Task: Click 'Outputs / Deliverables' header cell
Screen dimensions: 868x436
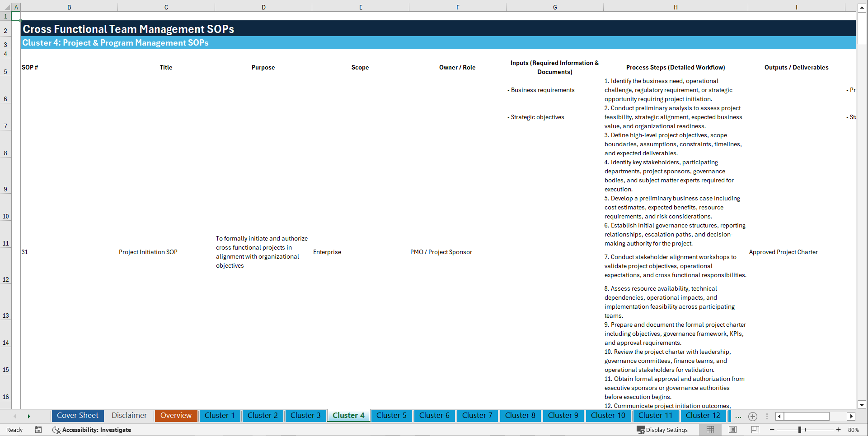Action: [x=797, y=67]
